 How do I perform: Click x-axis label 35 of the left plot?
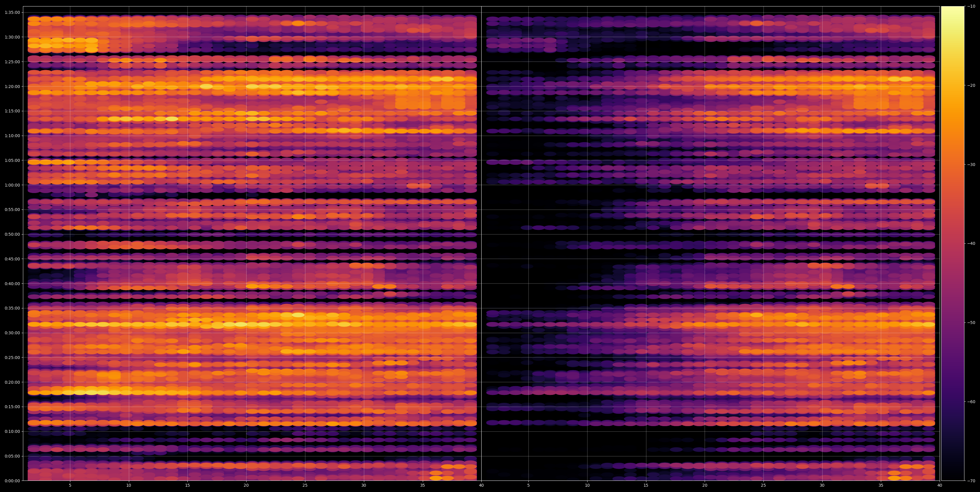coord(423,486)
